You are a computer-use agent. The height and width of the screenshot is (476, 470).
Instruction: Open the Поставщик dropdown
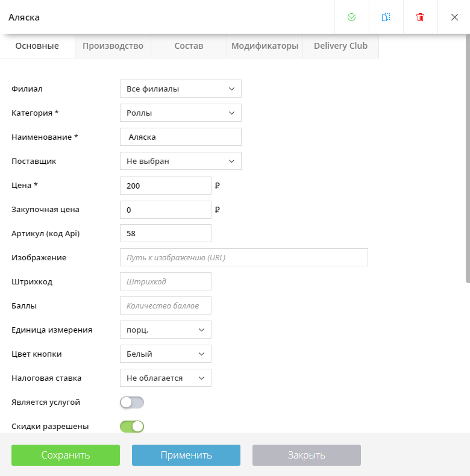180,161
